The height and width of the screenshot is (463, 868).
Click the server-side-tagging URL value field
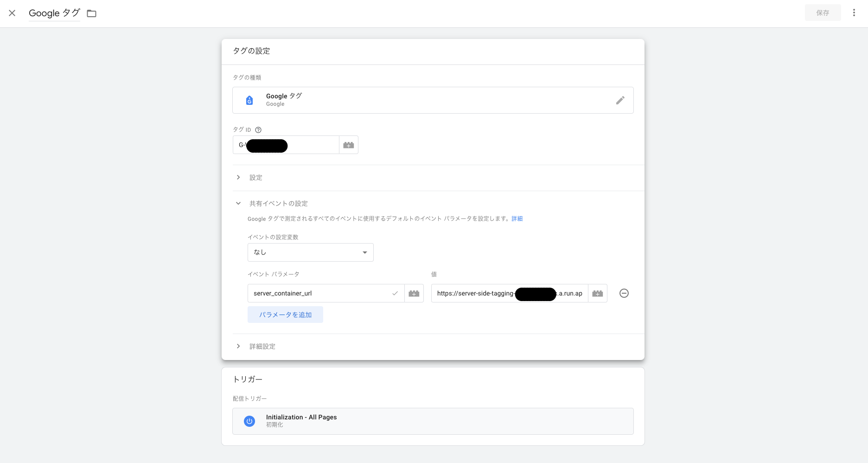pyautogui.click(x=510, y=293)
